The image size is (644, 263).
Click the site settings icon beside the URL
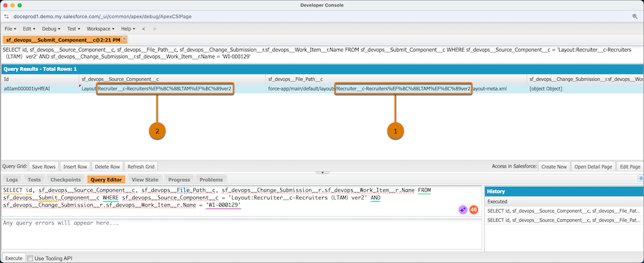click(x=6, y=17)
